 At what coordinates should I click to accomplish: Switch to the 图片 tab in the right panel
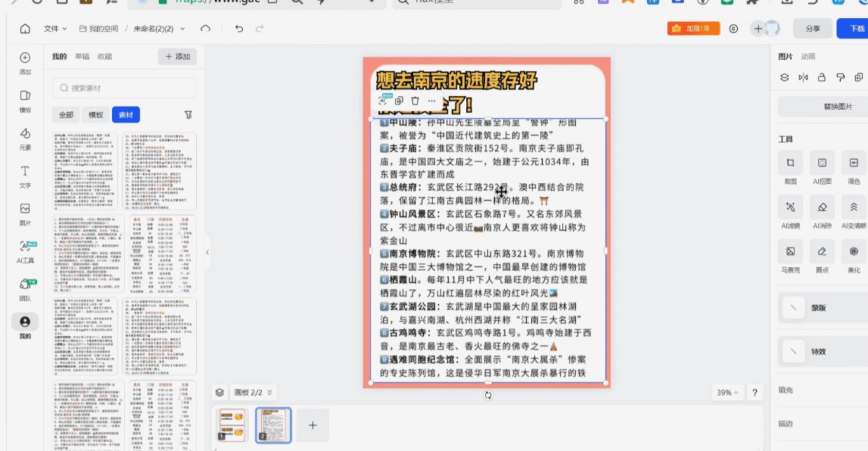pyautogui.click(x=785, y=57)
